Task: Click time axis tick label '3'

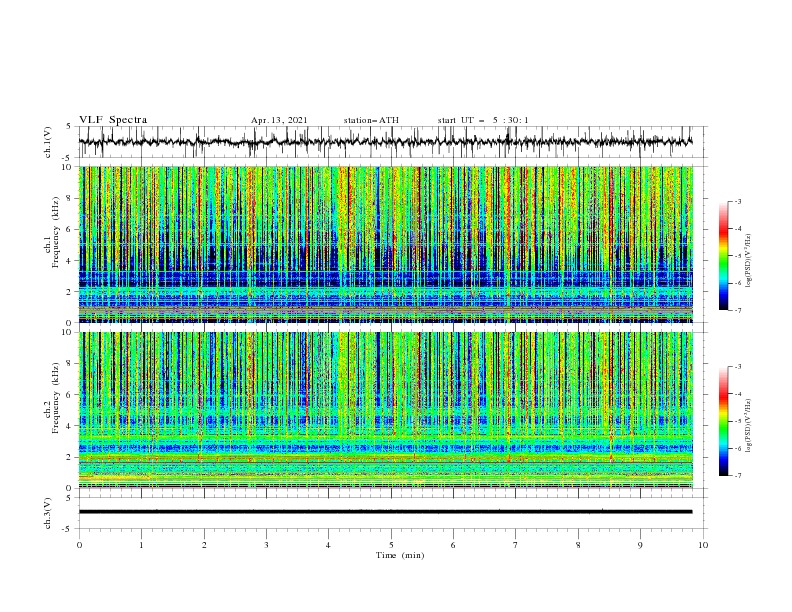Action: (266, 545)
